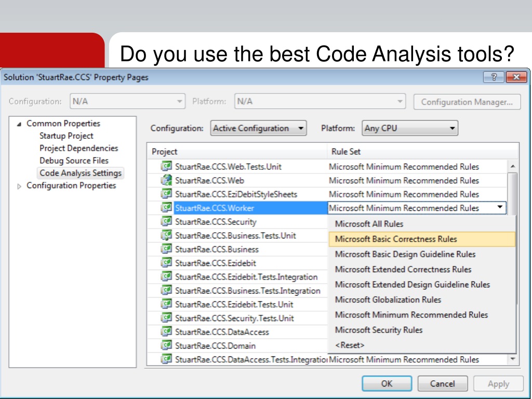Click the Worker rule set dropdown arrow
Screen dimensions: 532x399
(x=500, y=207)
